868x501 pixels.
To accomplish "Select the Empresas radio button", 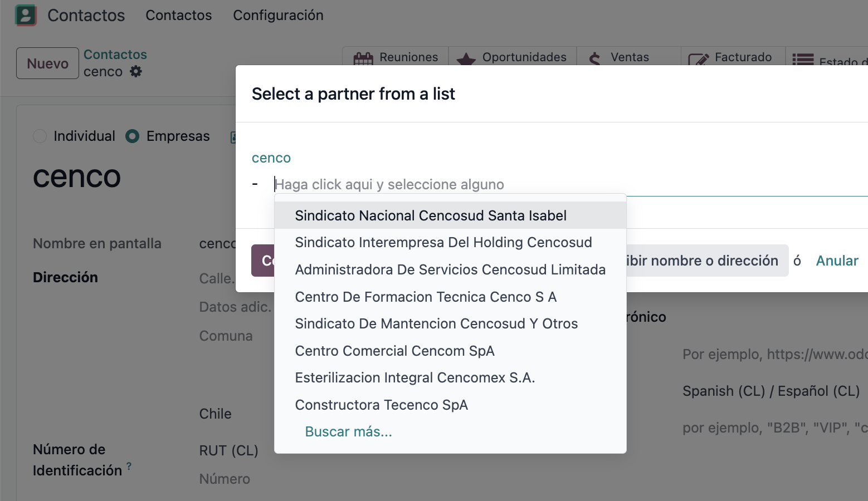I will [132, 136].
